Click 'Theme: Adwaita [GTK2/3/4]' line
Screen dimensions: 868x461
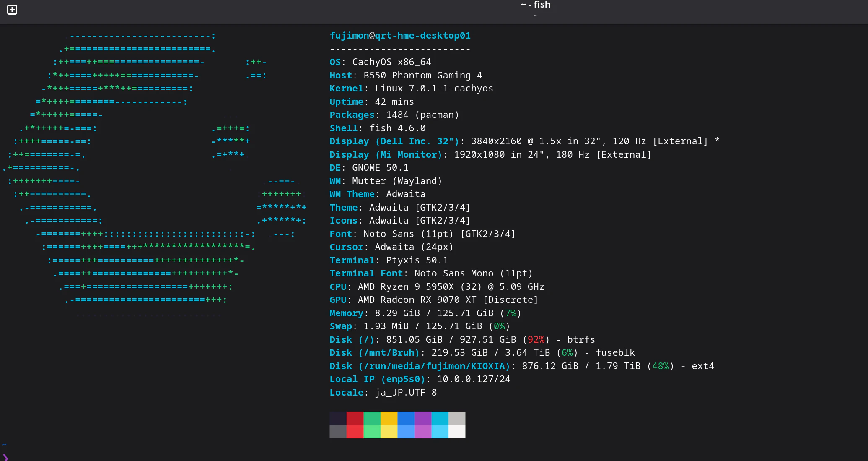pos(400,208)
